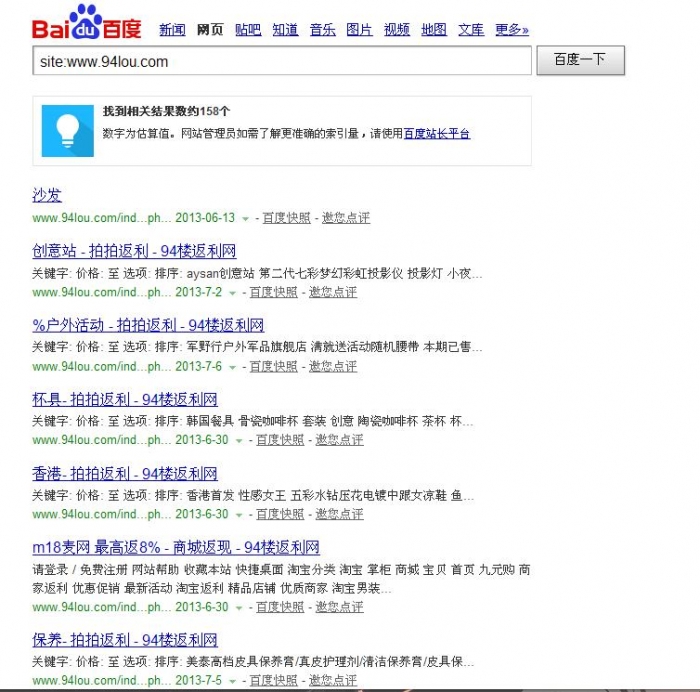
Task: Open 保养- 拍拍返利 result title
Action: click(x=125, y=640)
